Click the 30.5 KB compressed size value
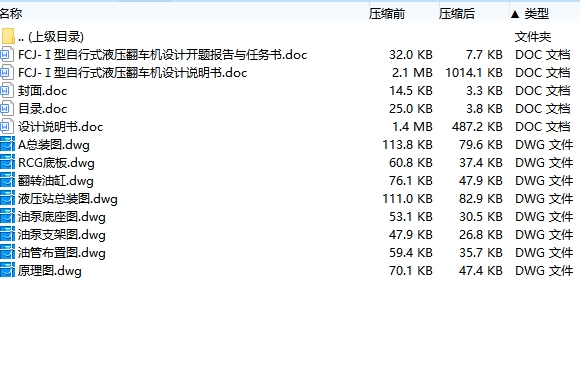 click(x=481, y=217)
